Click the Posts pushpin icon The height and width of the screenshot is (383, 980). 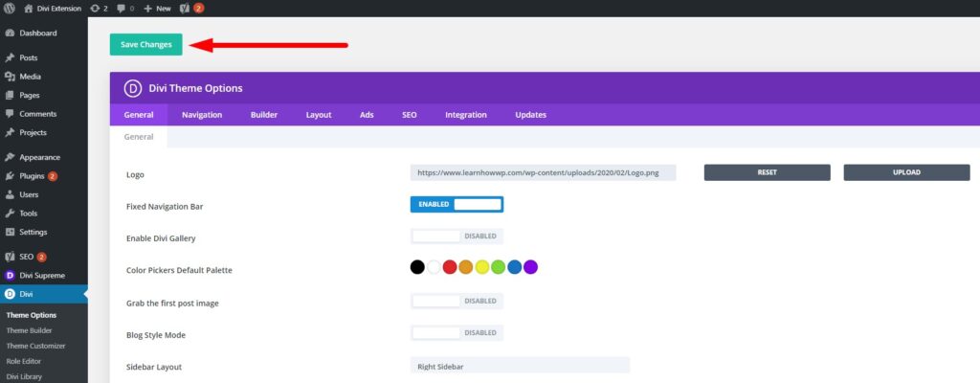(x=10, y=57)
